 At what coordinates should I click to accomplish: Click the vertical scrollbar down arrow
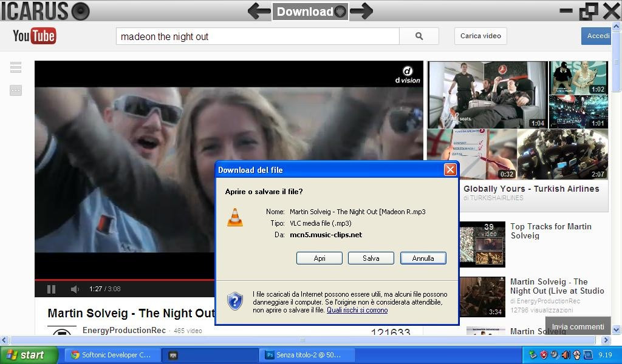[x=616, y=329]
